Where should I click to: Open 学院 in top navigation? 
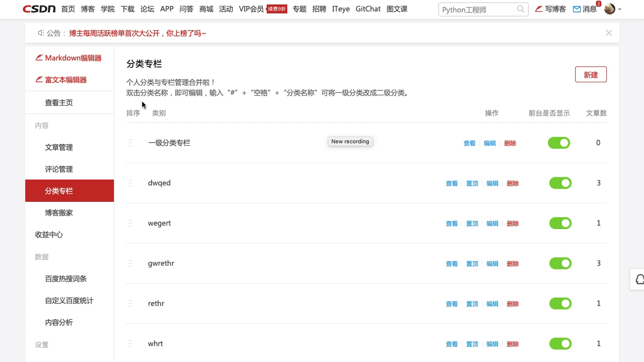click(x=107, y=9)
